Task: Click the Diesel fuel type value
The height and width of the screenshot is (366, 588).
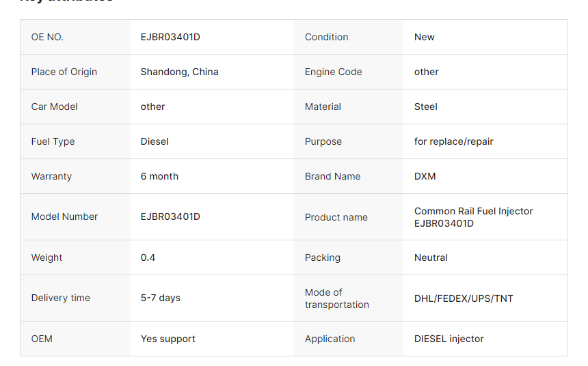Action: click(x=155, y=141)
